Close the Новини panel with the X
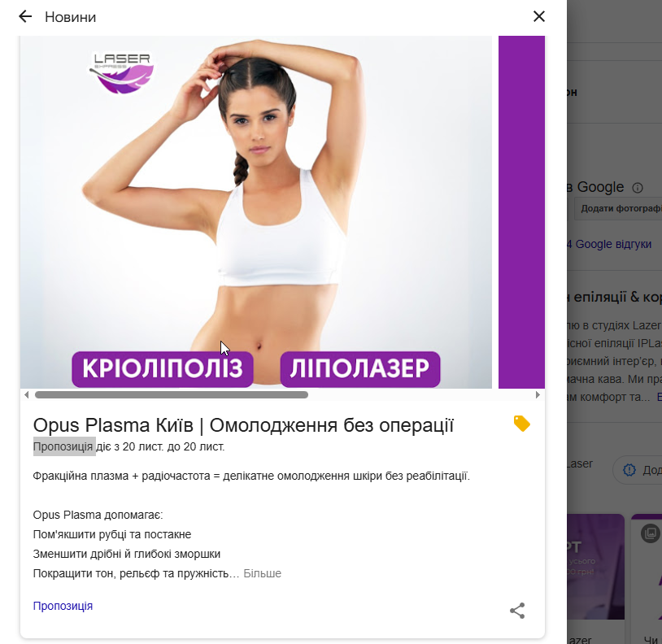The width and height of the screenshot is (662, 644). (539, 16)
